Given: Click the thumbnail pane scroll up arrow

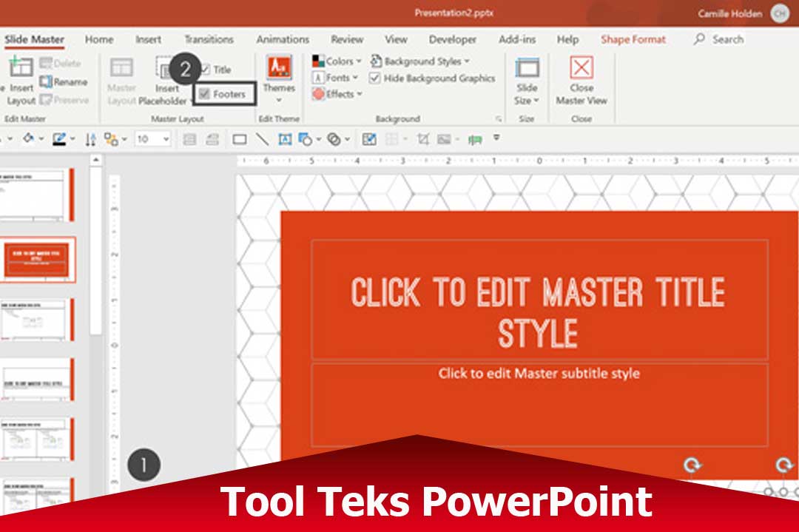Looking at the screenshot, I should 95,160.
